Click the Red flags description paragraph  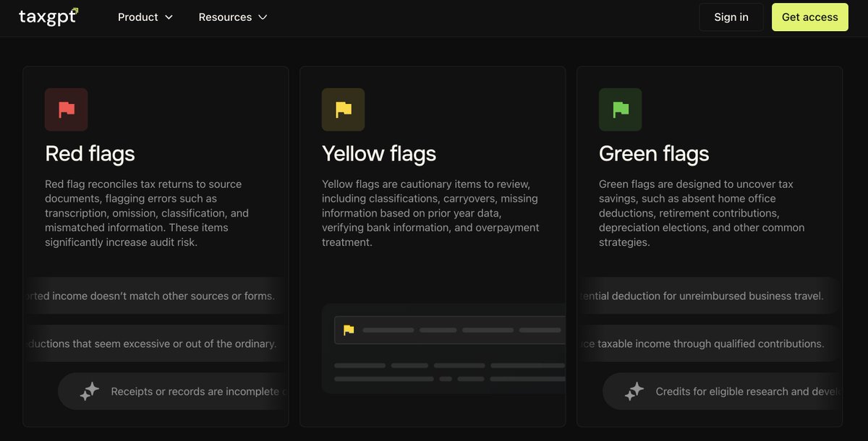[148, 213]
